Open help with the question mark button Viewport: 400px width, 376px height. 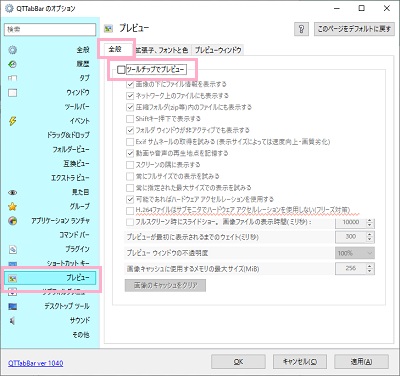tap(301, 29)
